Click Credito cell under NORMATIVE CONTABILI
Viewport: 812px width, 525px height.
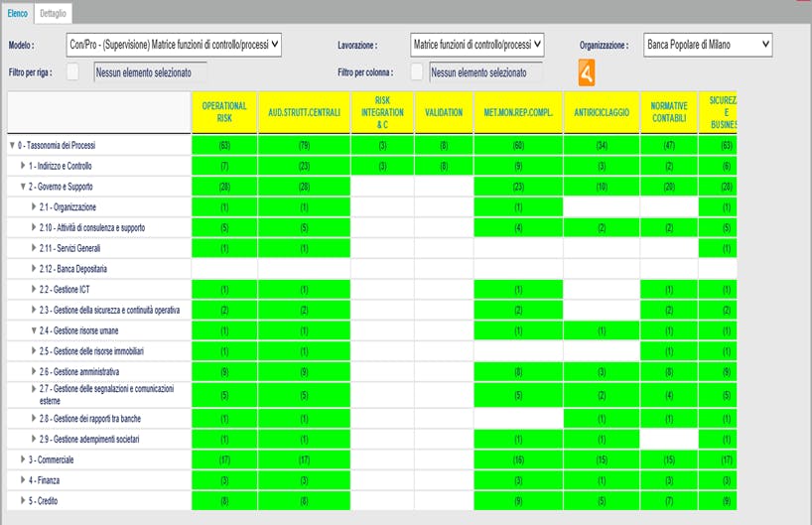(x=669, y=500)
